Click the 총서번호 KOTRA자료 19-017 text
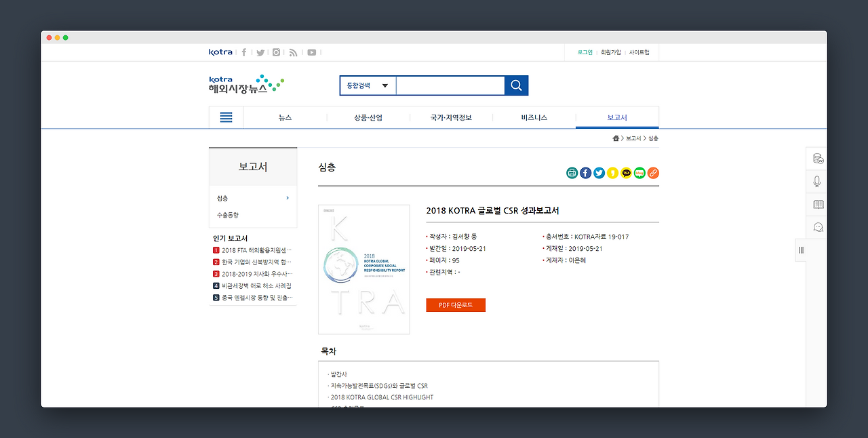Viewport: 868px width, 438px height. 587,237
